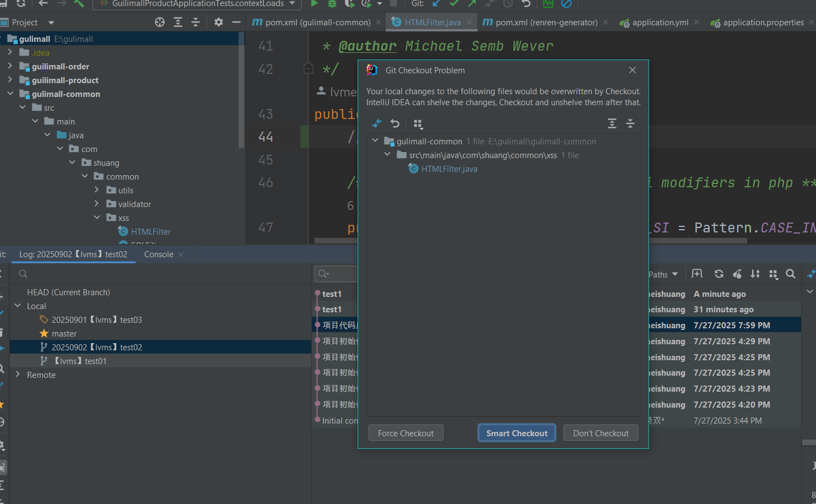The width and height of the screenshot is (816, 504).
Task: Click the Cherry-Pick icon
Action: (737, 274)
